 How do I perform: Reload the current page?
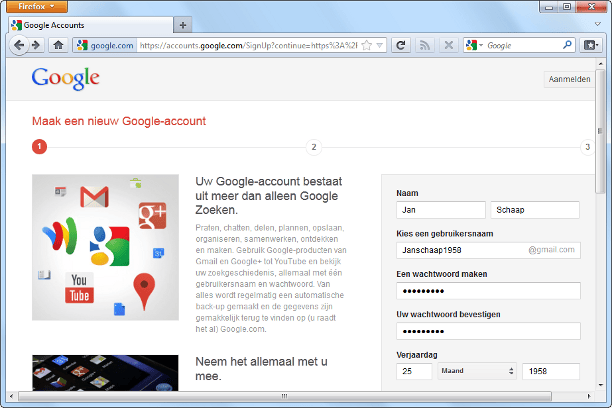(400, 46)
